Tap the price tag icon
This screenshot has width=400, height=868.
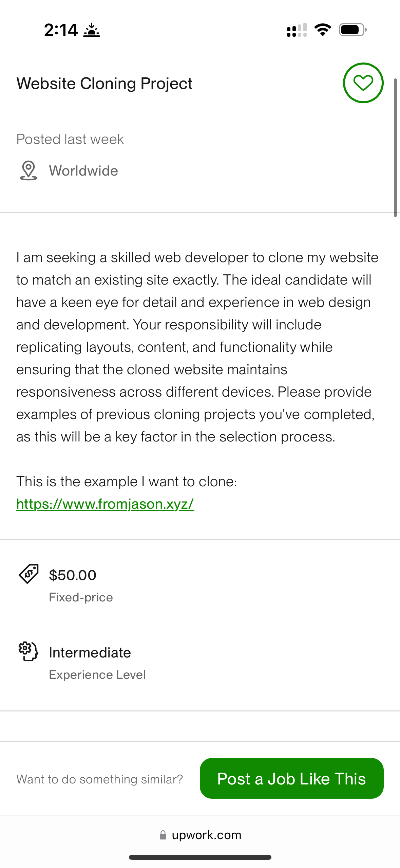tap(28, 574)
